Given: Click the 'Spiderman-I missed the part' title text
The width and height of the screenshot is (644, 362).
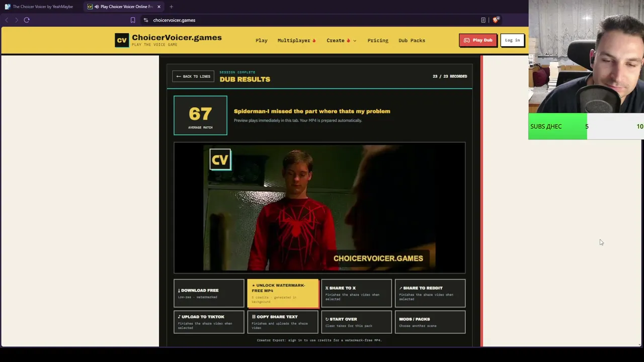Looking at the screenshot, I should point(312,111).
